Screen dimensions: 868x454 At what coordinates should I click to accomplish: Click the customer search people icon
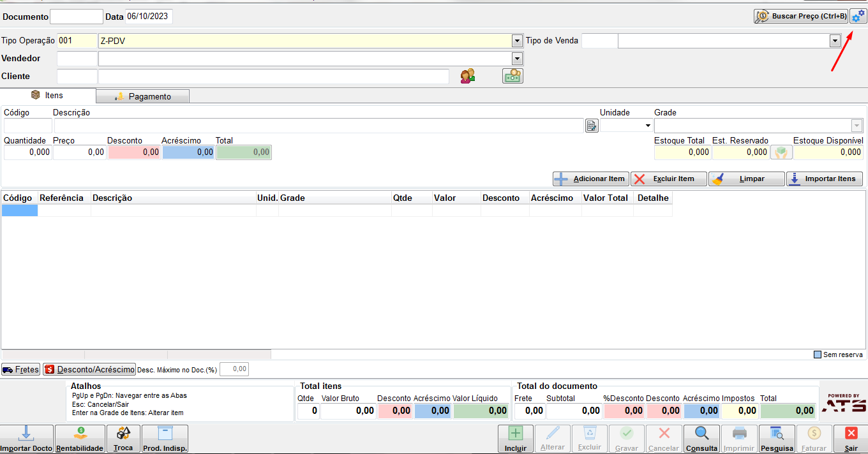click(467, 76)
